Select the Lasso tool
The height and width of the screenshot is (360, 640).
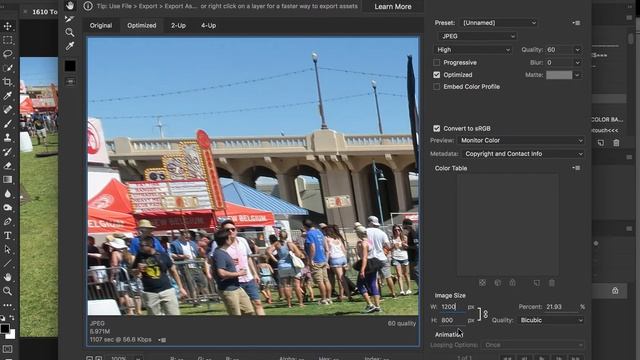pos(7,54)
